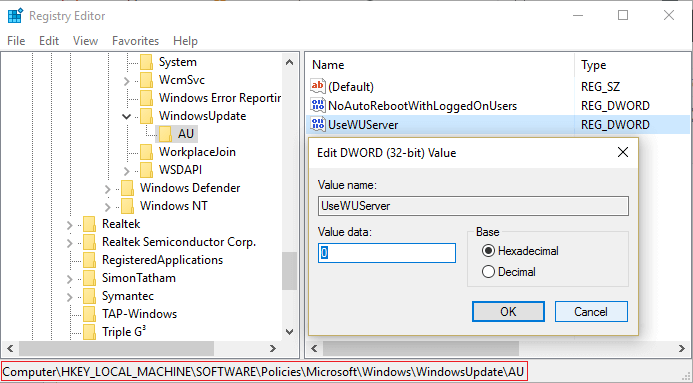Collapse the WindowsUpdate tree node
Image resolution: width=693 pixels, height=383 pixels.
pos(126,117)
